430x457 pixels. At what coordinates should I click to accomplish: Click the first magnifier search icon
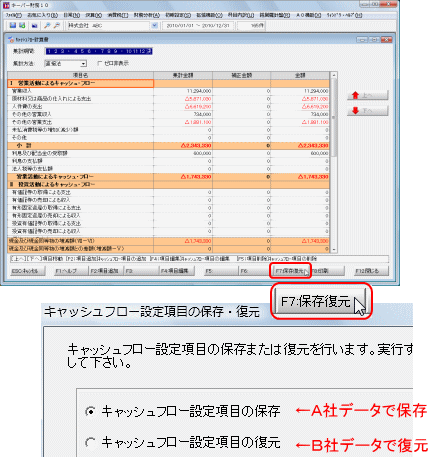(47, 25)
